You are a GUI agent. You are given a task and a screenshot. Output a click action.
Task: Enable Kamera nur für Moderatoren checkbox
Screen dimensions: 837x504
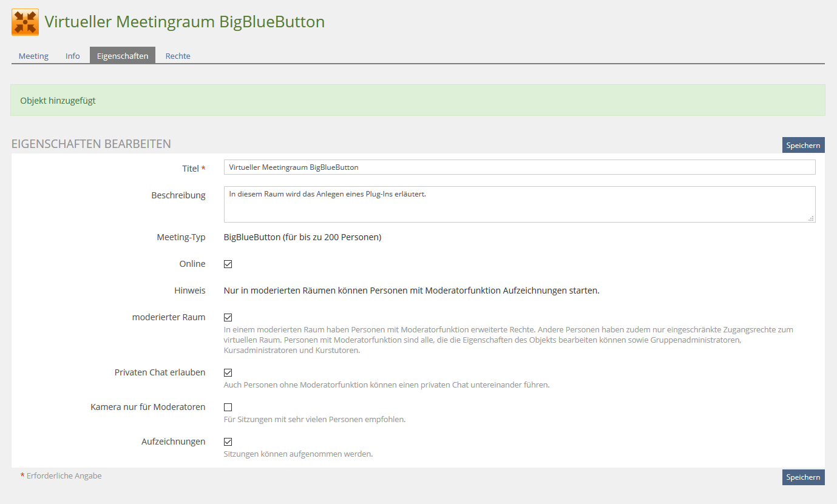[228, 408]
